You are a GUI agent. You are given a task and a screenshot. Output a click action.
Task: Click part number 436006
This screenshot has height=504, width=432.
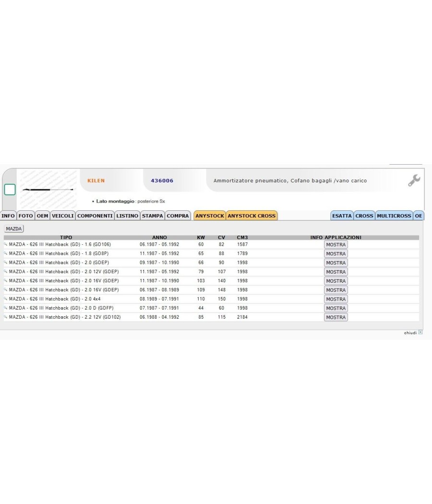click(x=162, y=180)
